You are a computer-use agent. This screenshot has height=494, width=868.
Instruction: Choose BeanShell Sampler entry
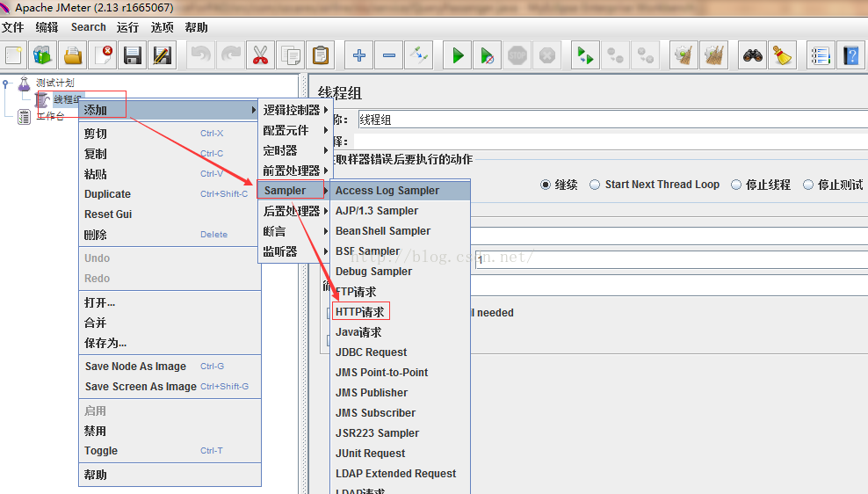click(x=401, y=231)
